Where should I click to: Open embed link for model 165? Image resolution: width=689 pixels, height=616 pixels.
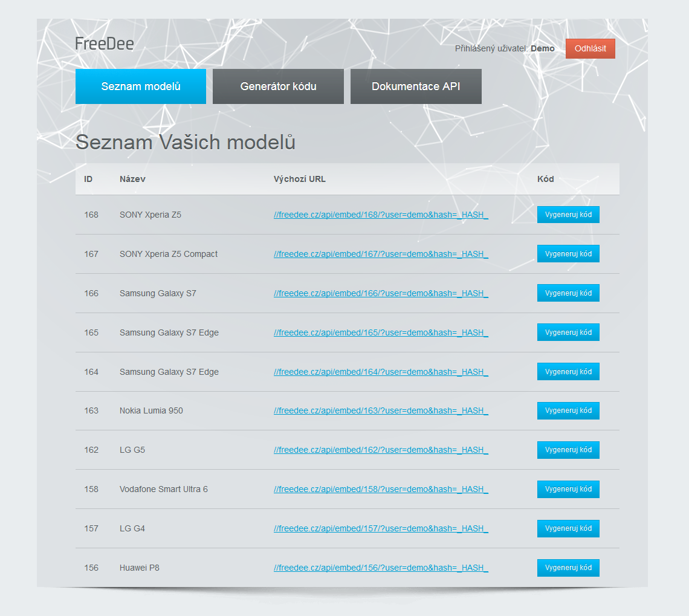click(x=381, y=332)
